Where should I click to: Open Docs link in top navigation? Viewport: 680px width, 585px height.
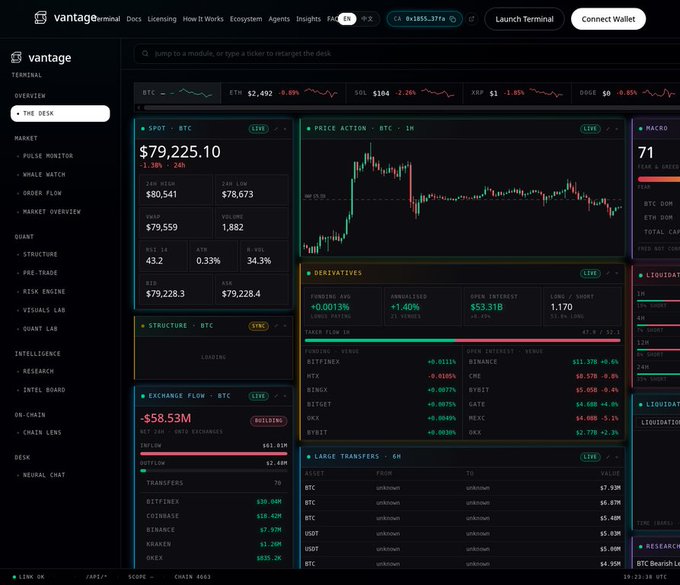click(x=134, y=19)
